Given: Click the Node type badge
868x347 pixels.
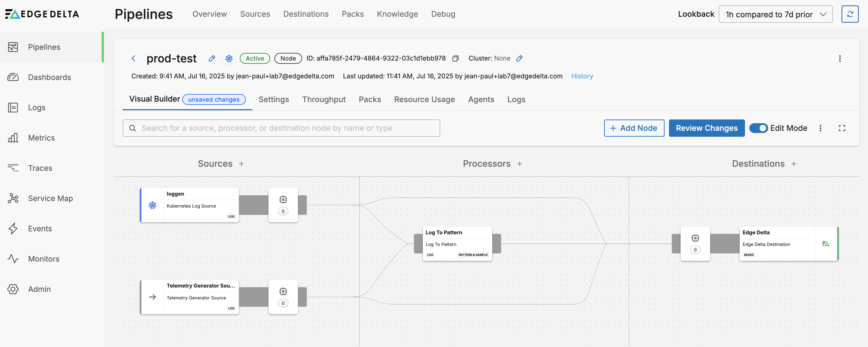Looking at the screenshot, I should point(288,58).
